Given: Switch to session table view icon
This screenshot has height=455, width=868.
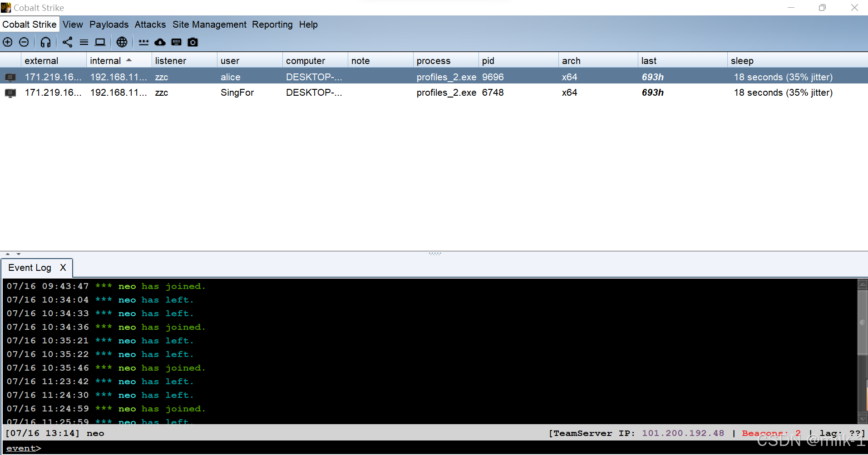Looking at the screenshot, I should tap(84, 42).
